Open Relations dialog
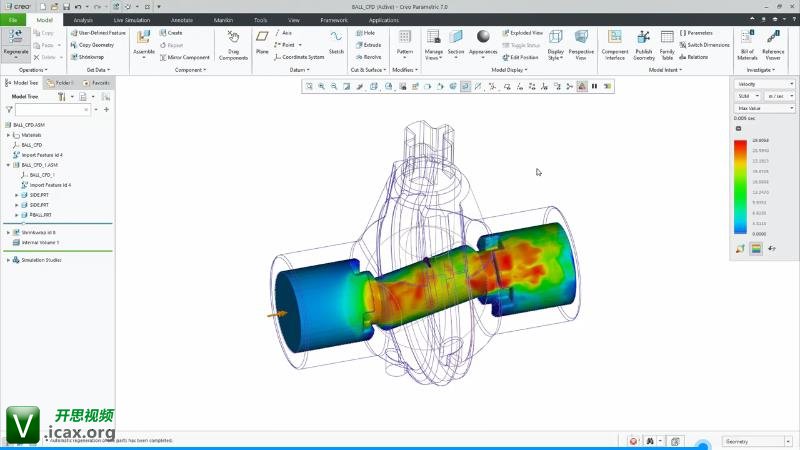The image size is (800, 450). point(693,57)
